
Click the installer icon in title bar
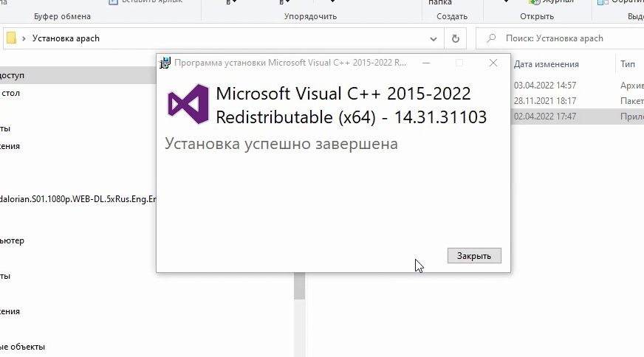tap(165, 63)
